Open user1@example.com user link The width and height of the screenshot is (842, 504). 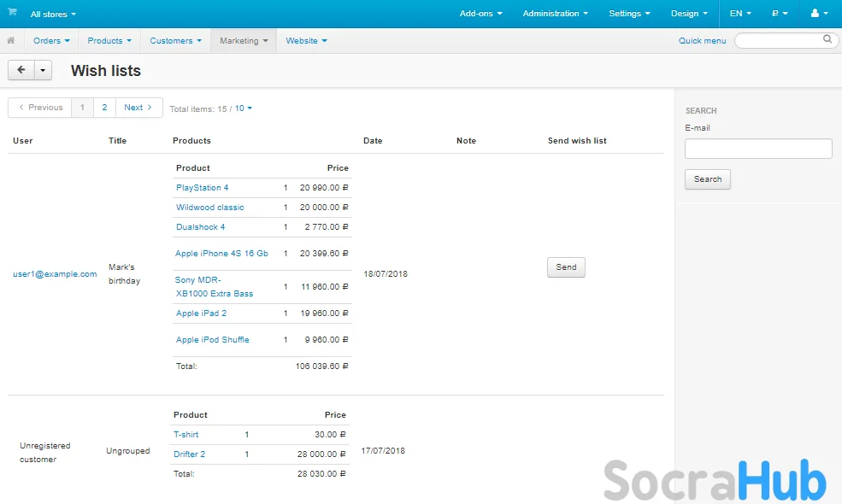(x=55, y=274)
